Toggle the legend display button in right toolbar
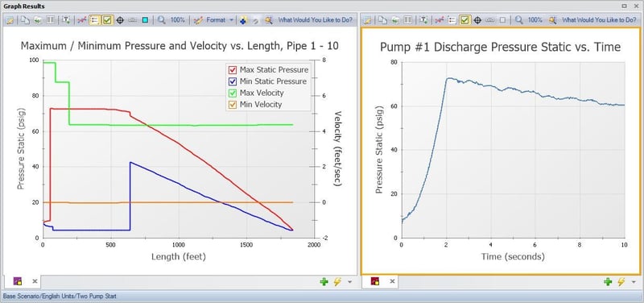This screenshot has height=303, width=644. (452, 19)
